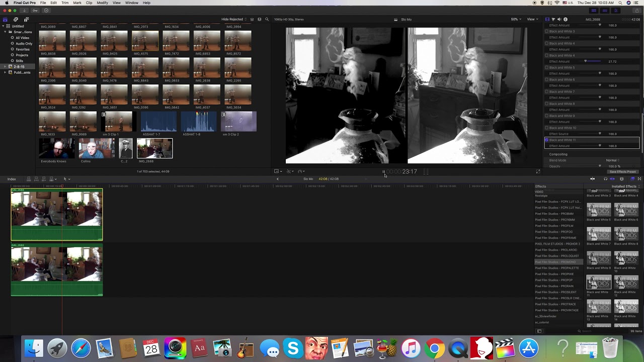644x362 pixels.
Task: Click the browser search magnifier icon
Action: point(267,20)
